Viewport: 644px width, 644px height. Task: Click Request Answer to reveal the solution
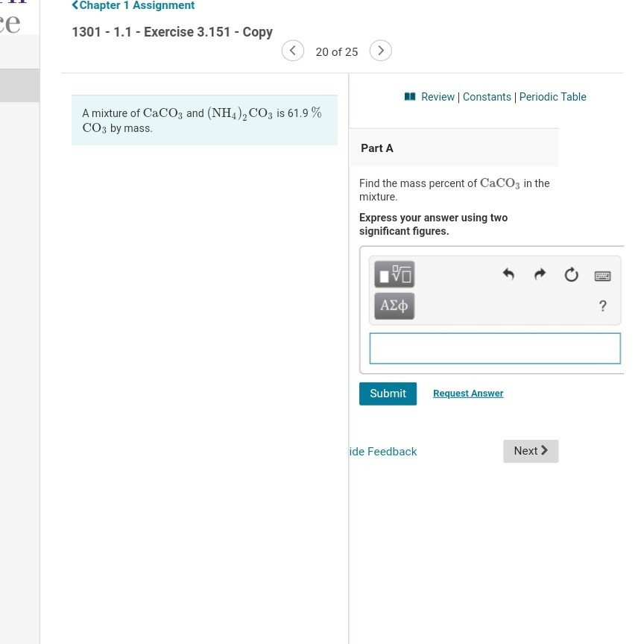tap(467, 393)
